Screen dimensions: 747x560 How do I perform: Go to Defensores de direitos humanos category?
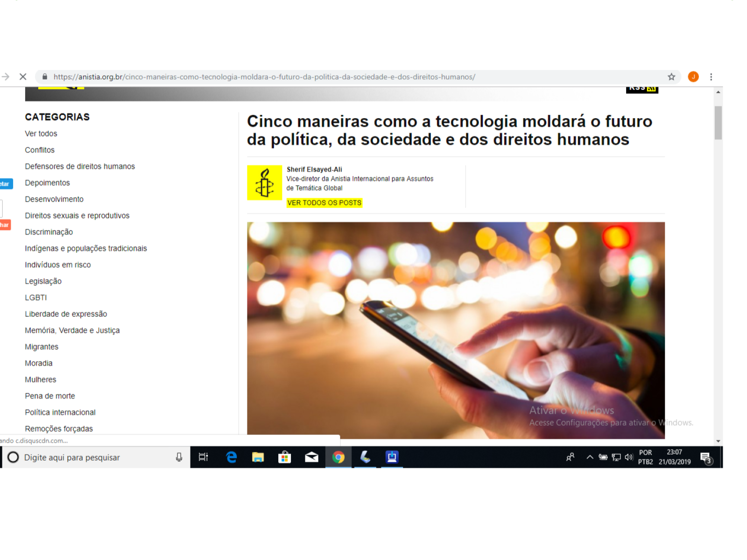(x=80, y=166)
